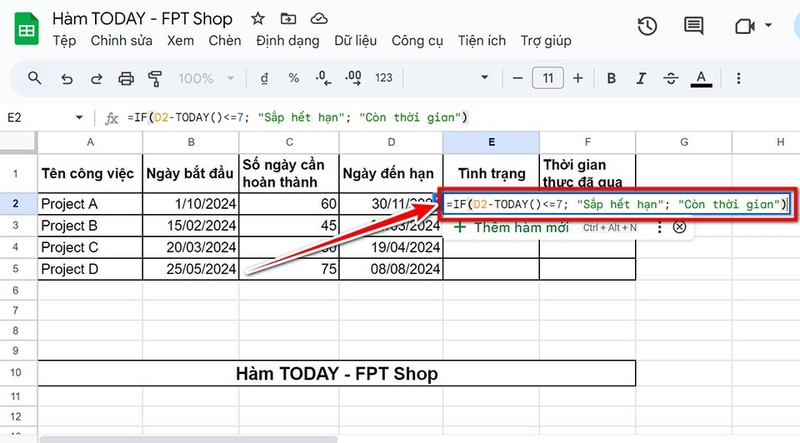Search the menus with magnifier icon
Viewport: 800px width, 443px height.
click(35, 78)
